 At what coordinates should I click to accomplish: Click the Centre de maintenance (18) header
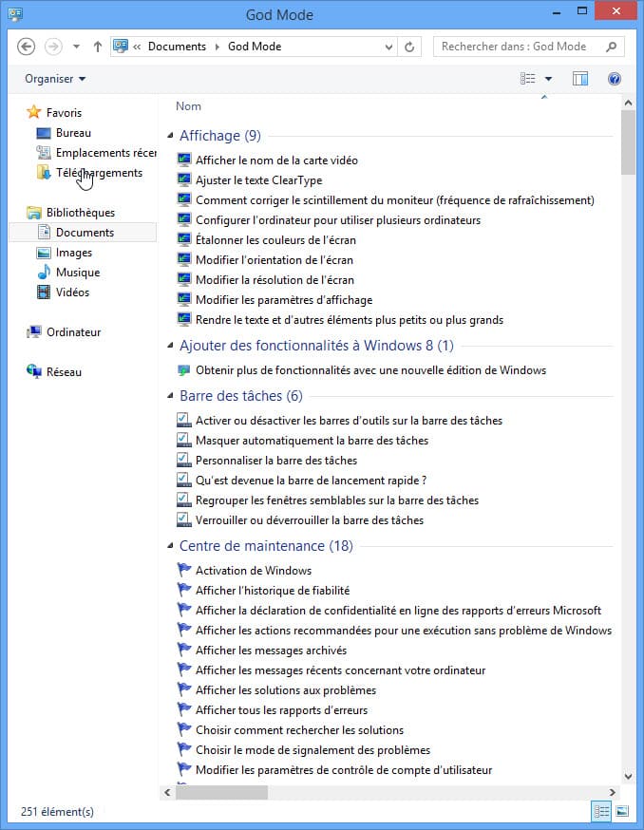266,546
